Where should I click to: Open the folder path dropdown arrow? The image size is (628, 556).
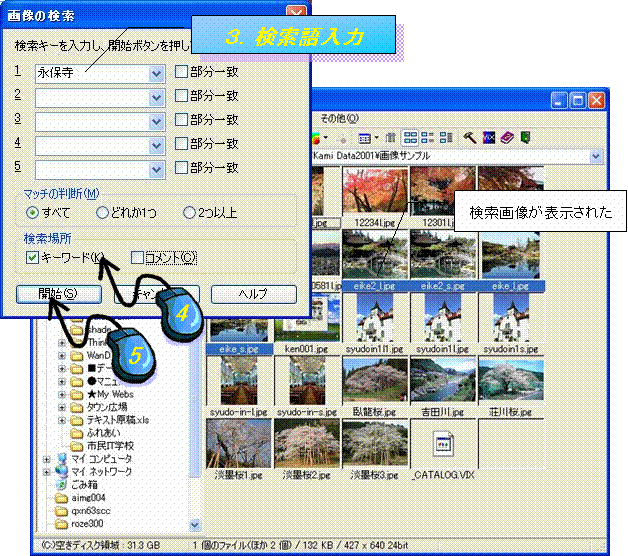[x=597, y=157]
